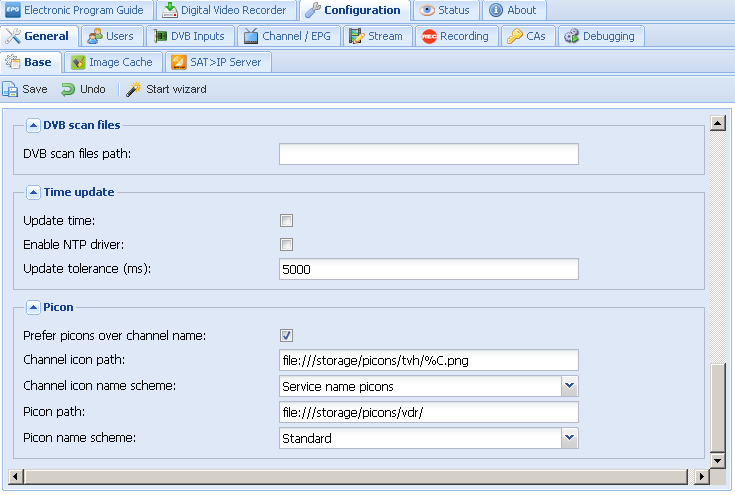The image size is (735, 495).
Task: Click the Configuration wrench icon
Action: click(x=313, y=10)
